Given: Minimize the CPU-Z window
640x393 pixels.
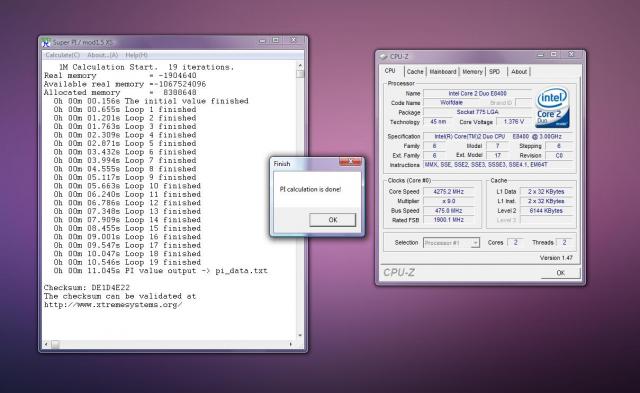Looking at the screenshot, I should coord(540,54).
